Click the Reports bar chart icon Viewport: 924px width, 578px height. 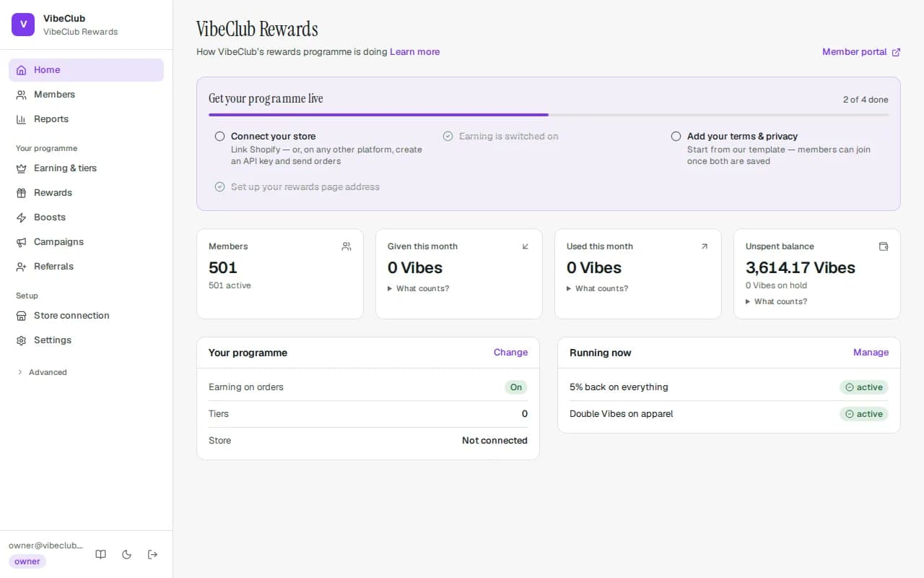click(21, 119)
